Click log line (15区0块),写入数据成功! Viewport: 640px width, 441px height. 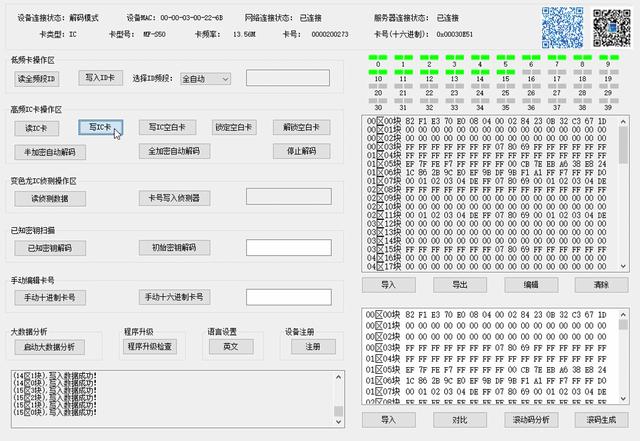(55, 412)
